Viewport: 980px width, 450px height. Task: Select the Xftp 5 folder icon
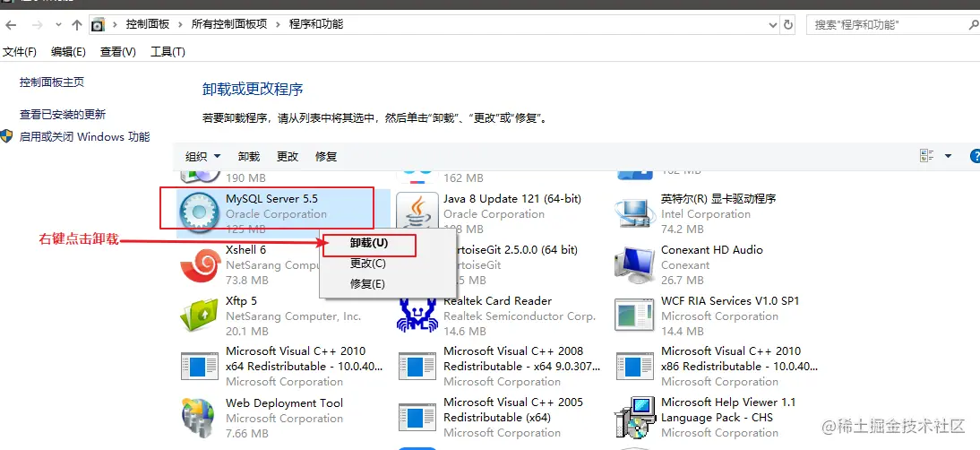point(200,316)
